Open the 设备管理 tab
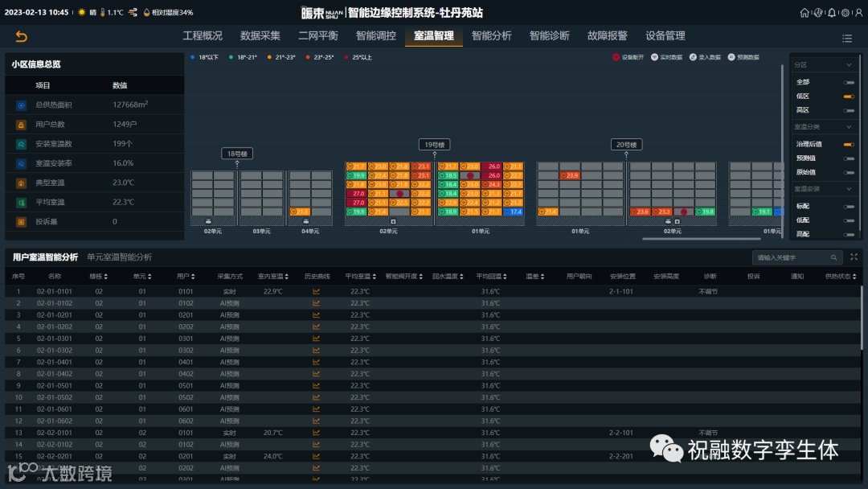This screenshot has width=868, height=489. coord(665,35)
